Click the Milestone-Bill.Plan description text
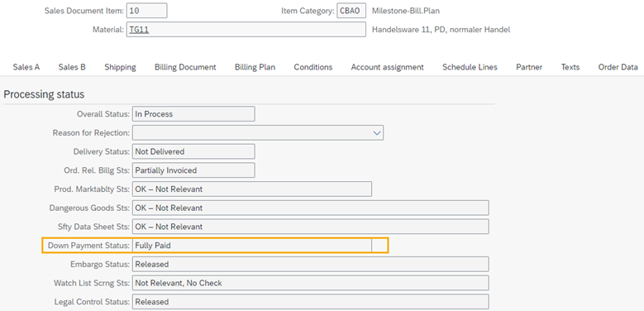Screen dimensions: 644x311 [x=405, y=11]
